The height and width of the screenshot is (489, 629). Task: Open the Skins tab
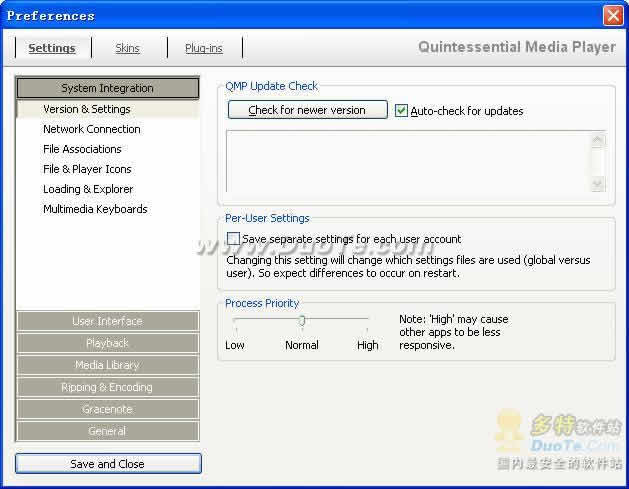coord(128,48)
